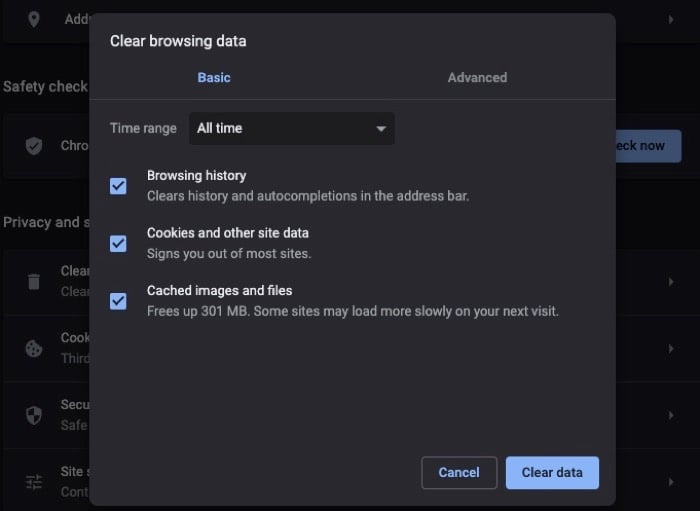Screen dimensions: 700x511
Task: Click the Clear browsing data dialog title
Action: (178, 41)
